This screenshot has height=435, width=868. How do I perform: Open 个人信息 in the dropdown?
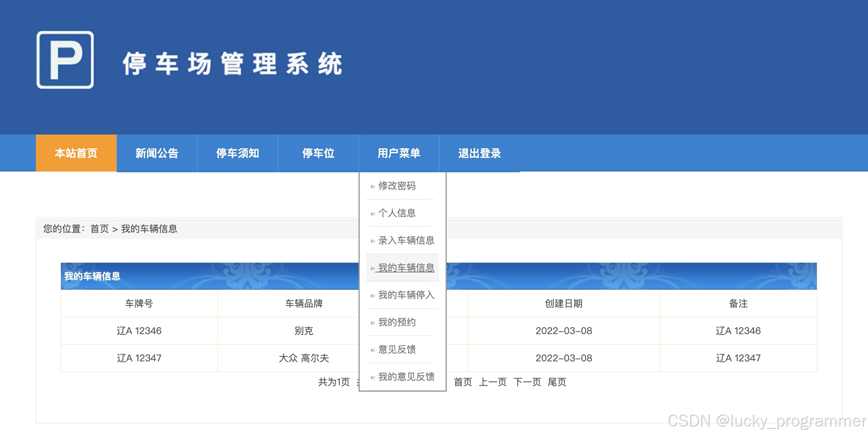click(x=397, y=213)
